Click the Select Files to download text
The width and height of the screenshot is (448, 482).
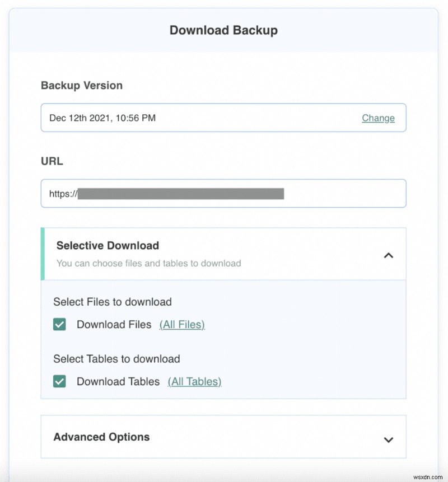coord(113,302)
